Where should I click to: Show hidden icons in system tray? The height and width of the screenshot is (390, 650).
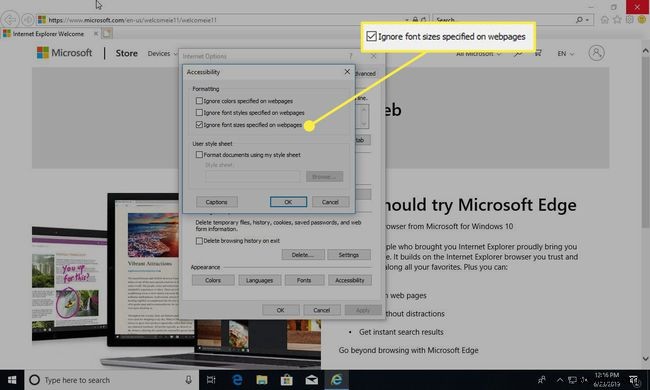(x=560, y=380)
